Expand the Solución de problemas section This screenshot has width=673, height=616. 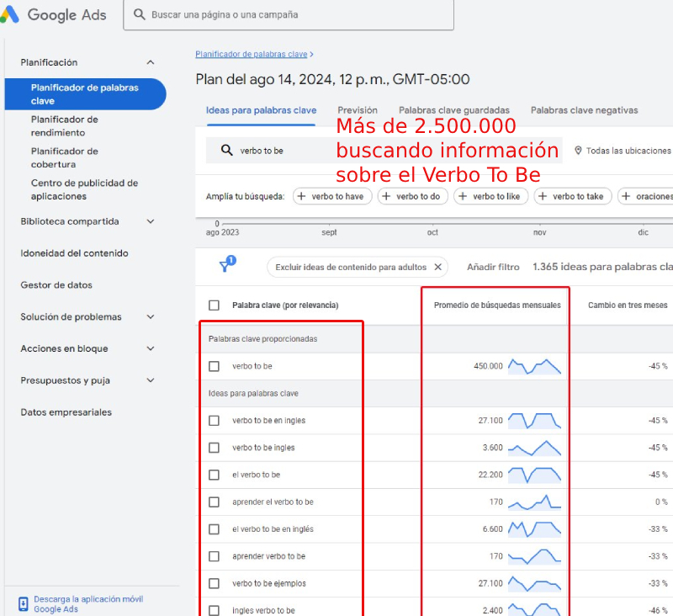151,316
